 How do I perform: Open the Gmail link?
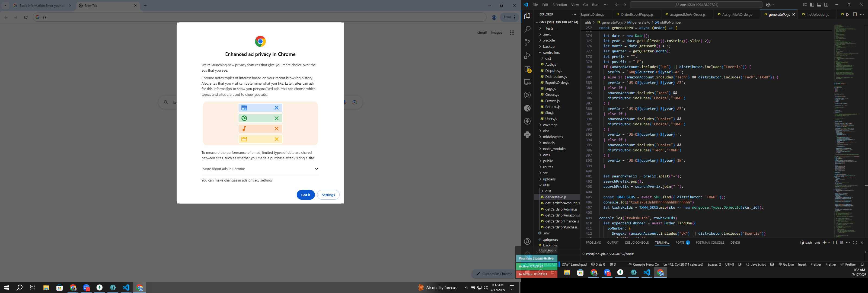click(x=482, y=32)
